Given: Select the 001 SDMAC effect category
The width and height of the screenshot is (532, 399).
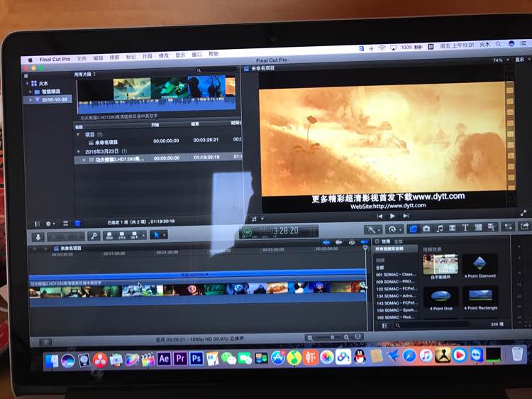Looking at the screenshot, I should click(396, 274).
